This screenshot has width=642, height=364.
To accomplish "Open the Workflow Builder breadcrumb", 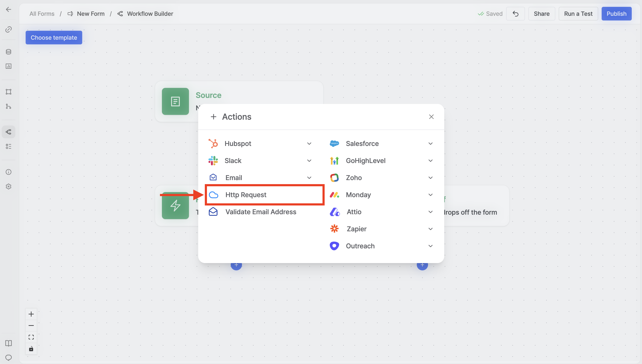I will [145, 14].
